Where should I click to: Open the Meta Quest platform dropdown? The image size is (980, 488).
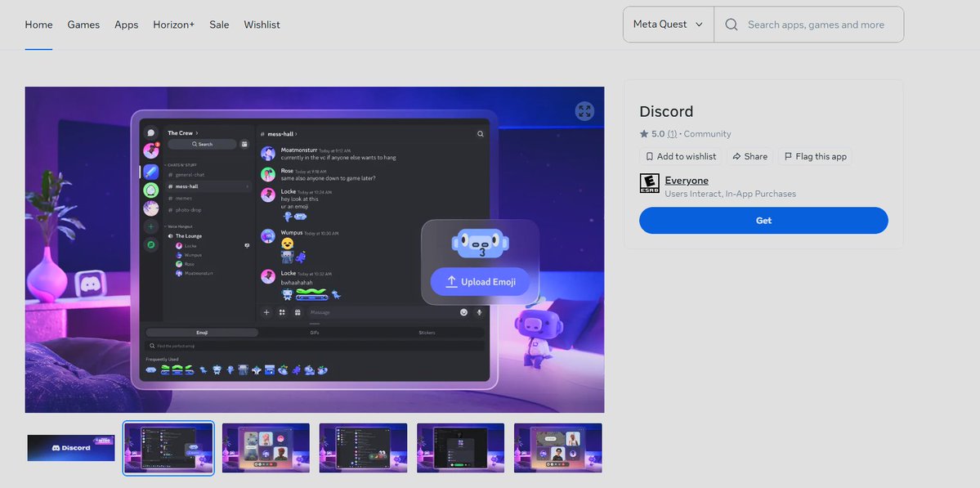coord(668,25)
